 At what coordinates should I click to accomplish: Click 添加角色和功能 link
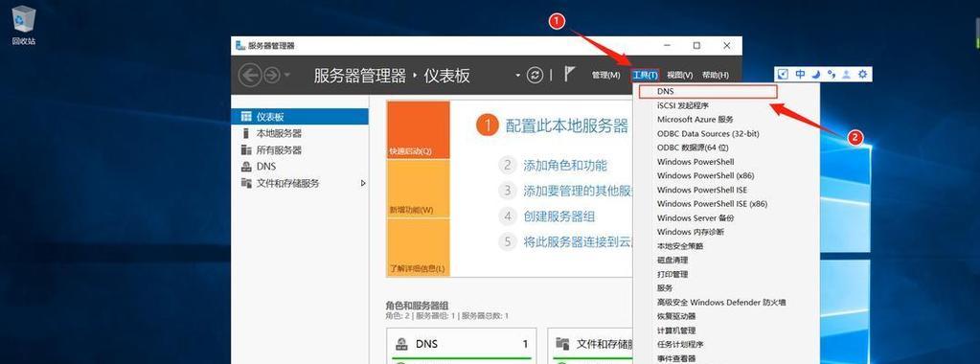(x=565, y=166)
